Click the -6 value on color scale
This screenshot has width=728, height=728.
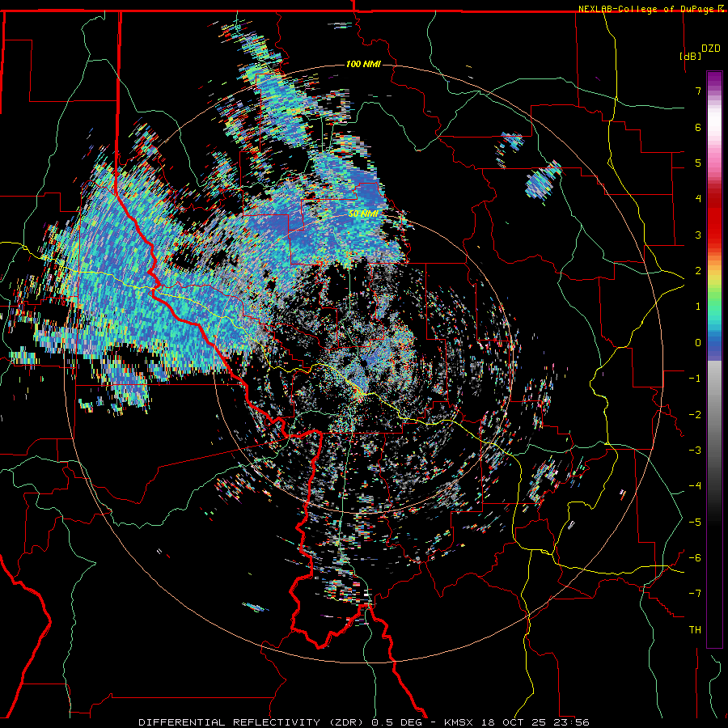click(x=695, y=558)
